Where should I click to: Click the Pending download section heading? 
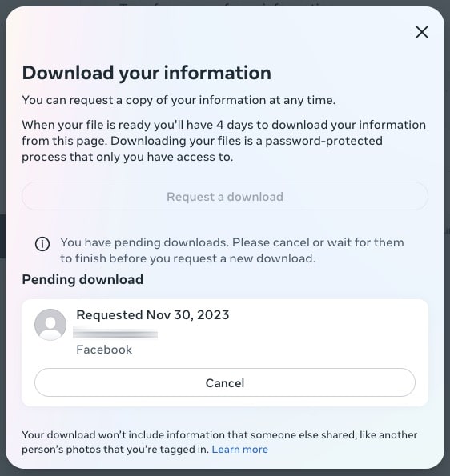pos(82,279)
